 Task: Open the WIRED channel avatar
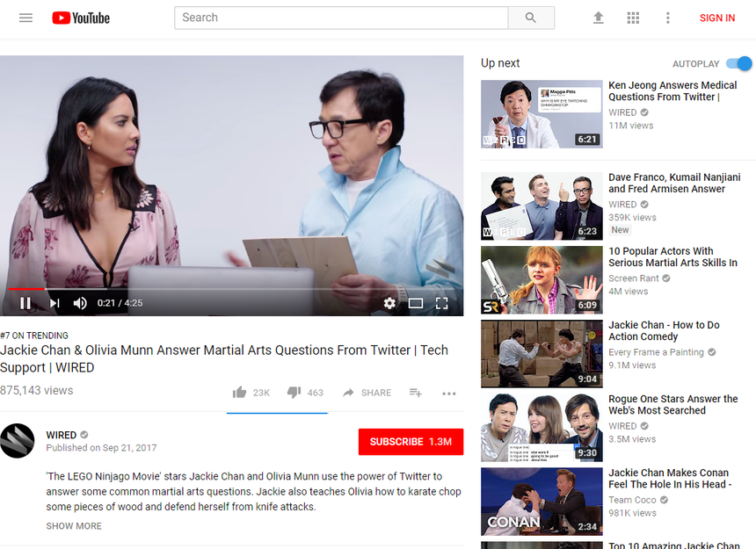point(18,441)
